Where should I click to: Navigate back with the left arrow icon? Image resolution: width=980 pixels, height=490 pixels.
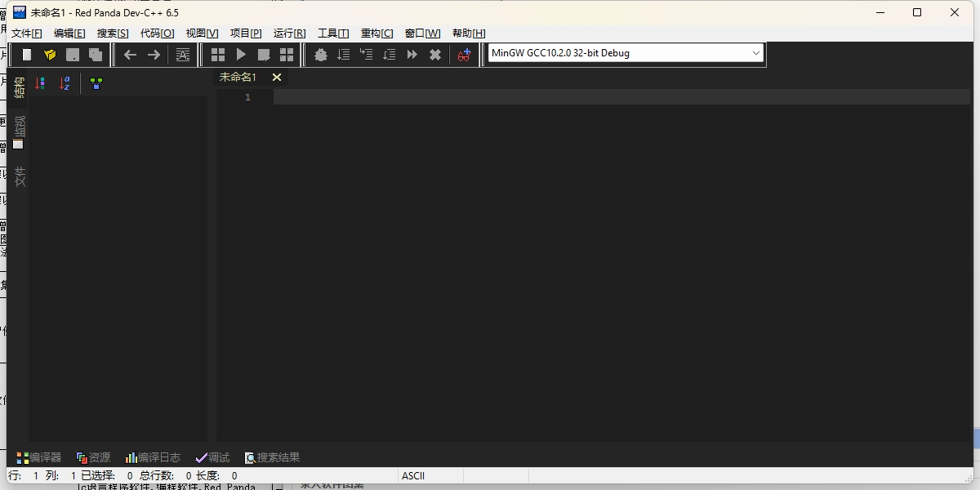pos(130,55)
